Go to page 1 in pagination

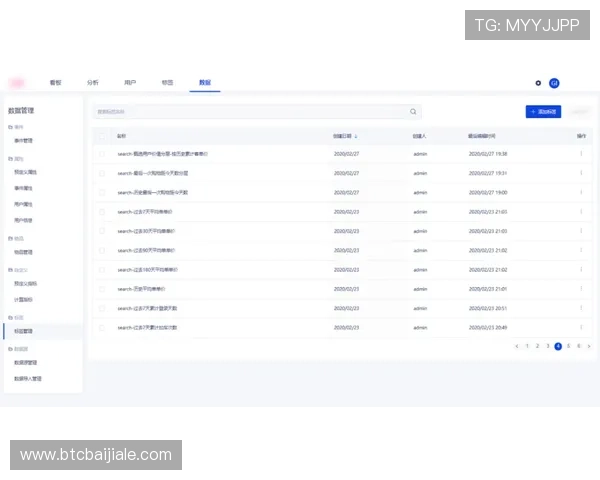click(527, 346)
